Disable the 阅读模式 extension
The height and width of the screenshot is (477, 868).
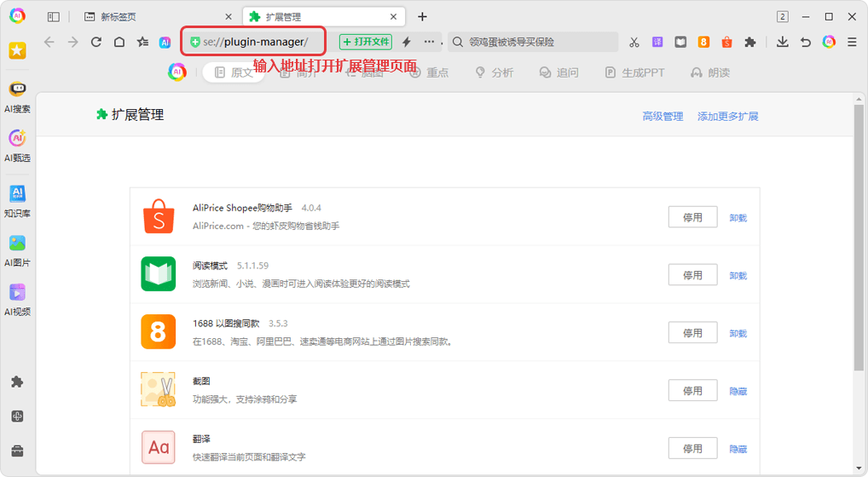(692, 275)
